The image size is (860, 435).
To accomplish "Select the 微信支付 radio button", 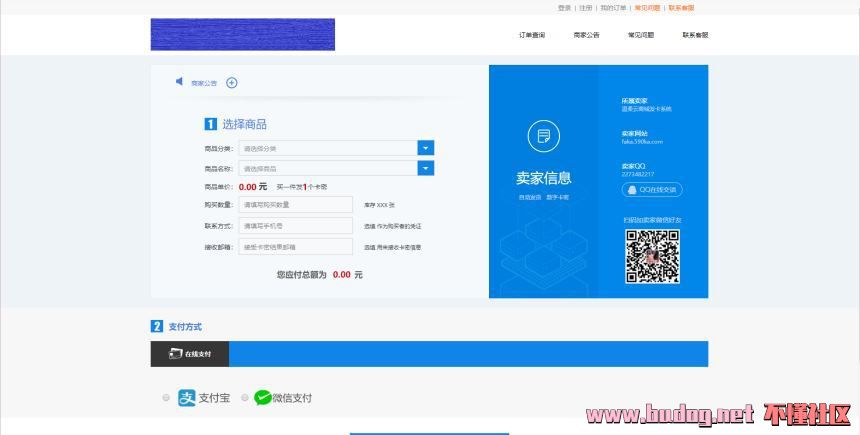I will tap(245, 398).
